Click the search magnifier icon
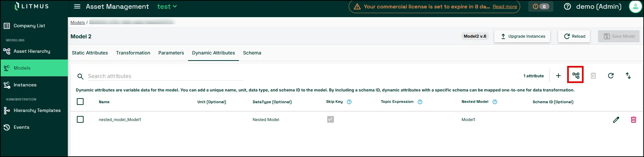644x157 pixels. coord(80,76)
